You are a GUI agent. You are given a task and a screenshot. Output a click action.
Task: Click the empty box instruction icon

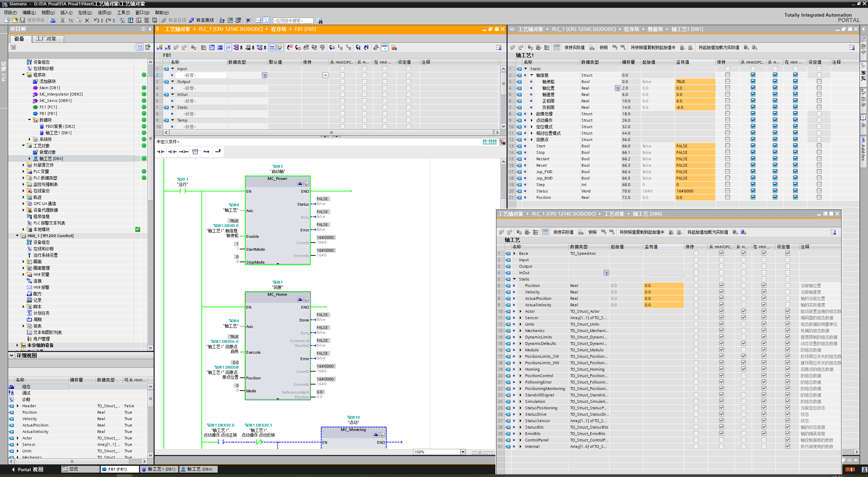pos(195,151)
